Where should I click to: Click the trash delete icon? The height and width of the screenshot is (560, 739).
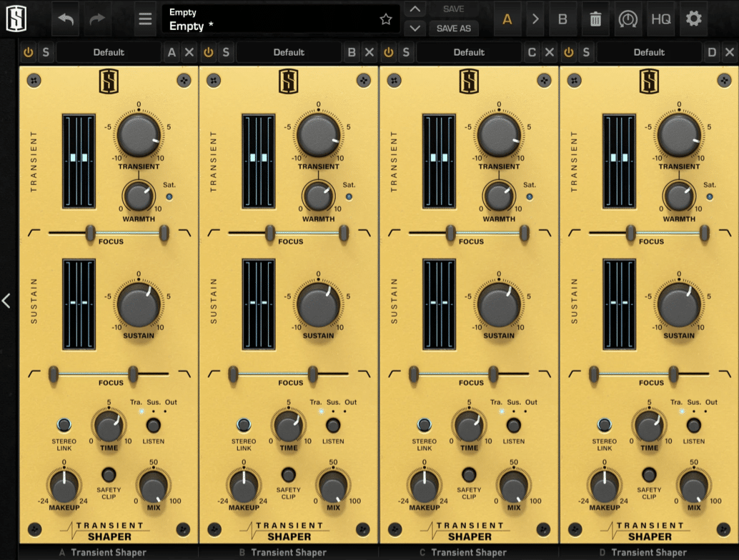pos(595,19)
